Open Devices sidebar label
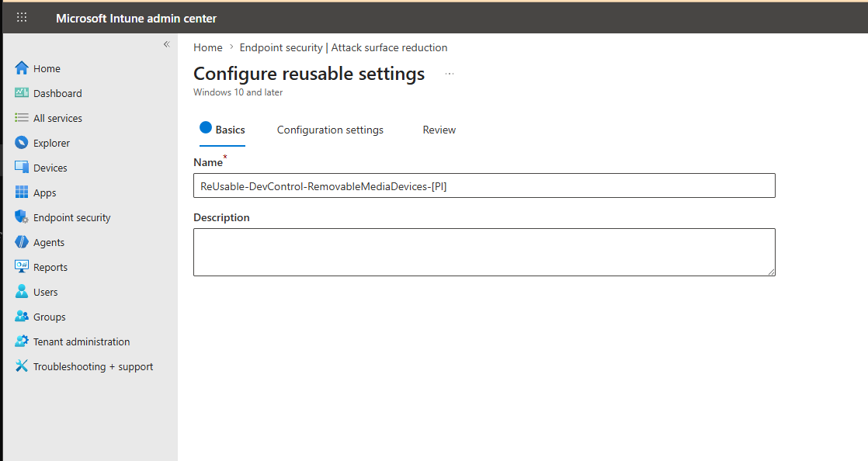Viewport: 868px width, 461px height. tap(50, 168)
